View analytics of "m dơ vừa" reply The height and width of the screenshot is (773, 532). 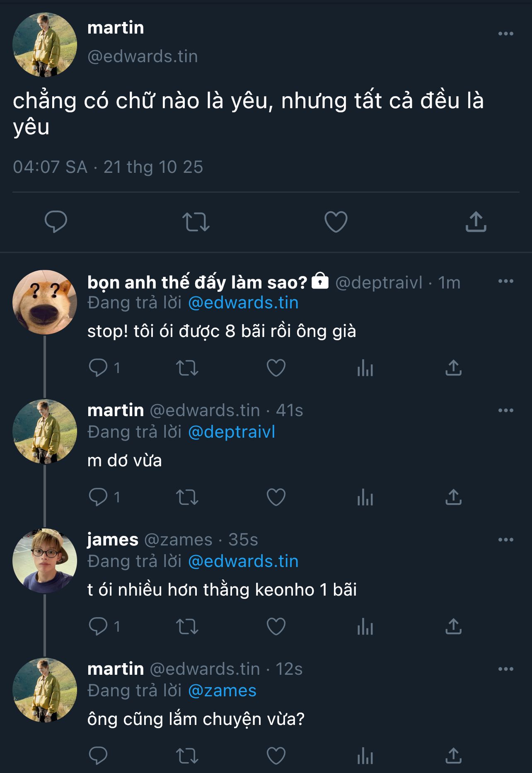365,497
